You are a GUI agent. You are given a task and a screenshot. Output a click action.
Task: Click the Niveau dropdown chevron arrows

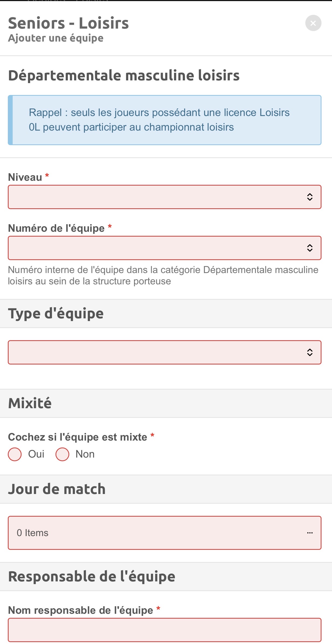[310, 197]
